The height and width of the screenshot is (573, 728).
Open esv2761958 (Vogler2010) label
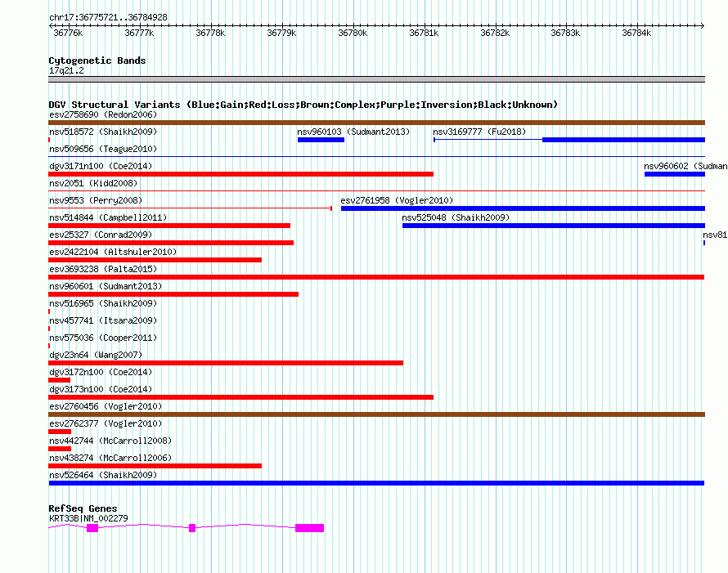397,200
